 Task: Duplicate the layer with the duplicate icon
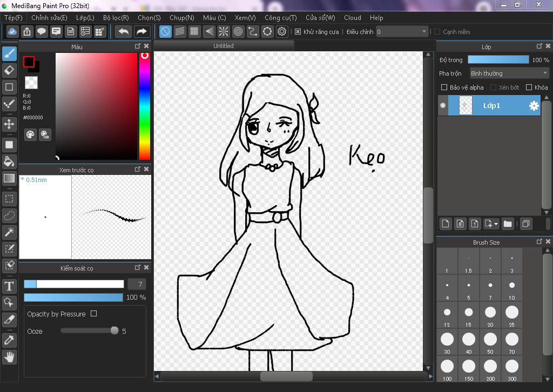pos(526,224)
